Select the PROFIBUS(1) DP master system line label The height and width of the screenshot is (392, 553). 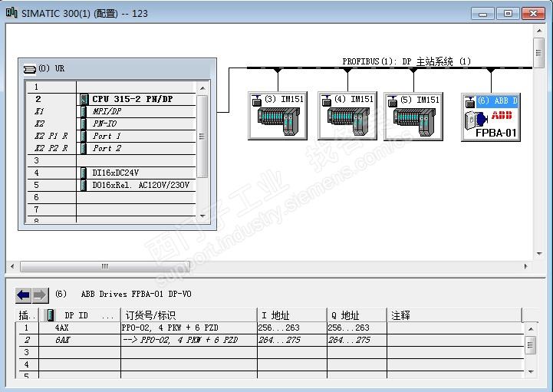pos(407,61)
